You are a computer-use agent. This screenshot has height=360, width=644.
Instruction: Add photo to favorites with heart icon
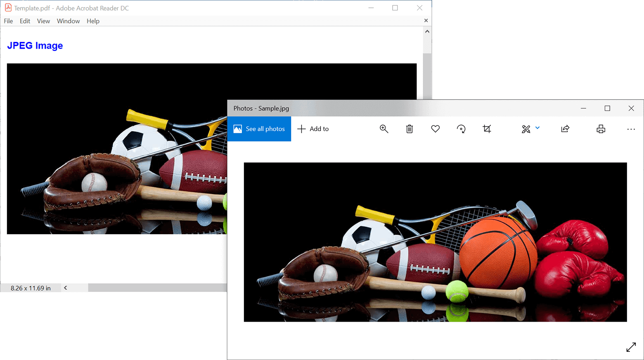click(435, 129)
